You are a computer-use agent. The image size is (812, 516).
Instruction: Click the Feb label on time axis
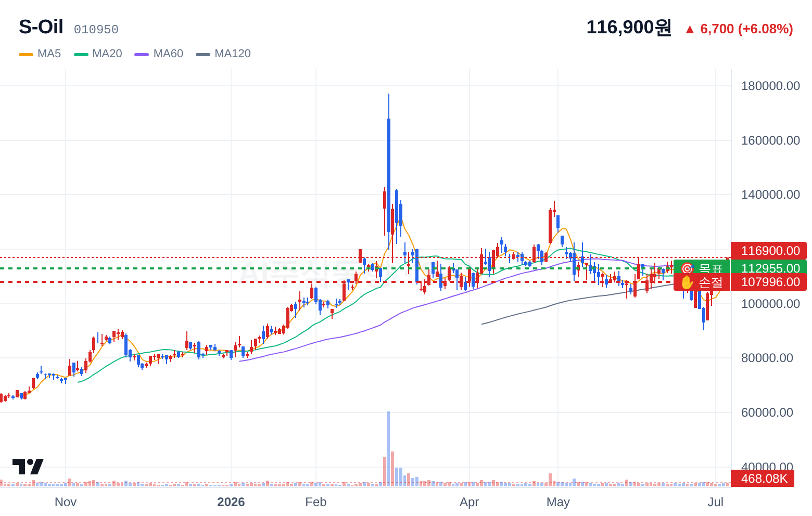[316, 502]
